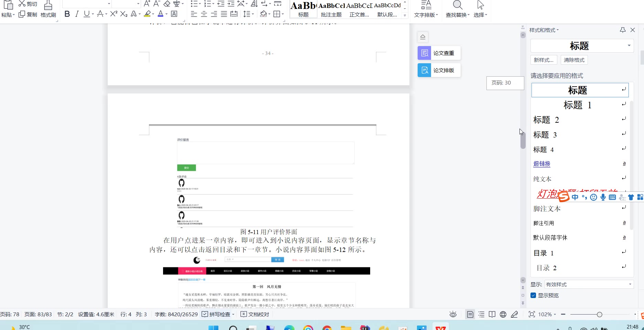Viewport: 644px width, 330px height.
Task: Switch to web layout view
Action: 503,314
